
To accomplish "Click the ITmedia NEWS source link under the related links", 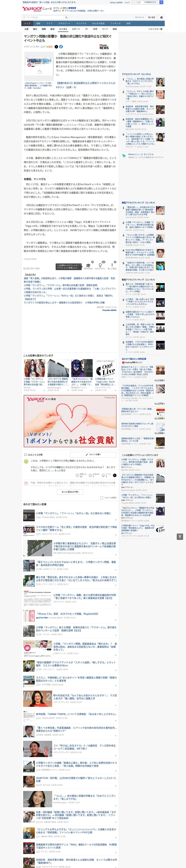I will (109, 310).
